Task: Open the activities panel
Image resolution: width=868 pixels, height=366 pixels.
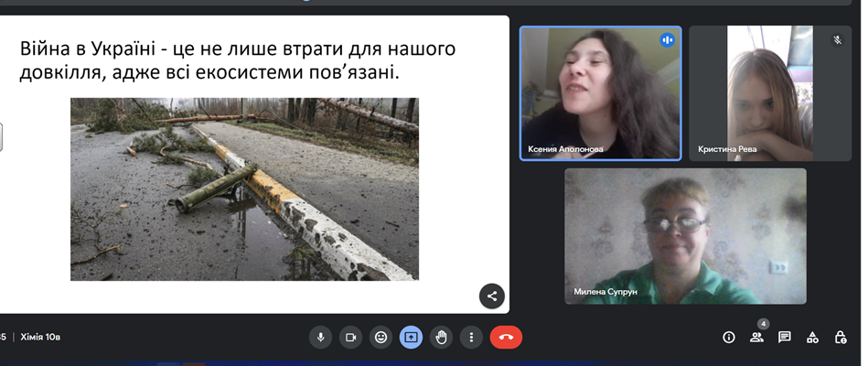Action: pos(812,338)
